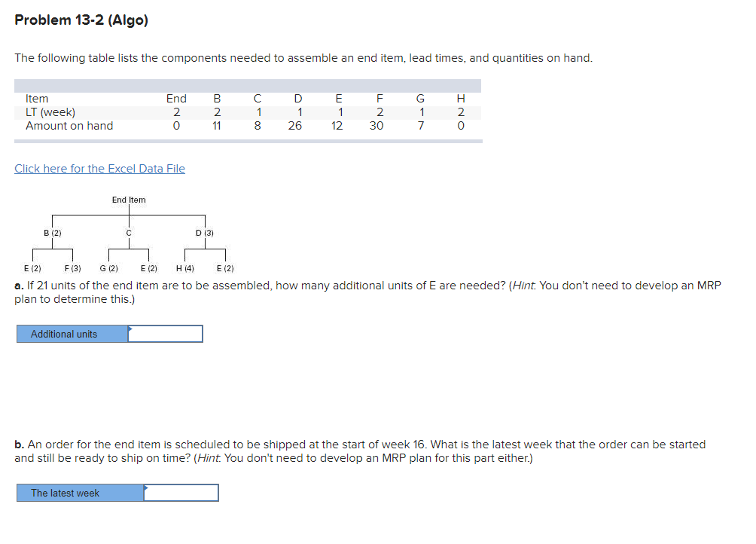This screenshot has height=544, width=756.
Task: Select the D (3) node in diagram
Action: [206, 232]
